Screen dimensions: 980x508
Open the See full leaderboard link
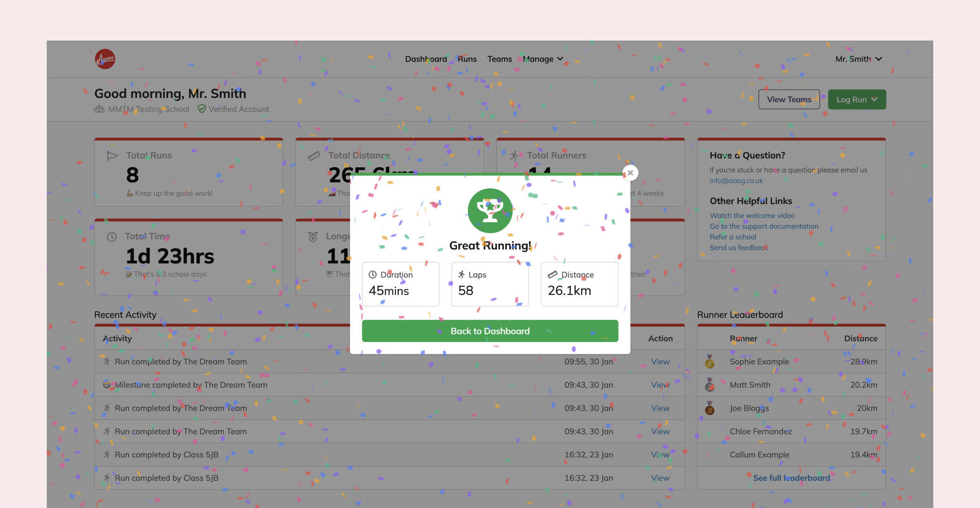[x=791, y=478]
